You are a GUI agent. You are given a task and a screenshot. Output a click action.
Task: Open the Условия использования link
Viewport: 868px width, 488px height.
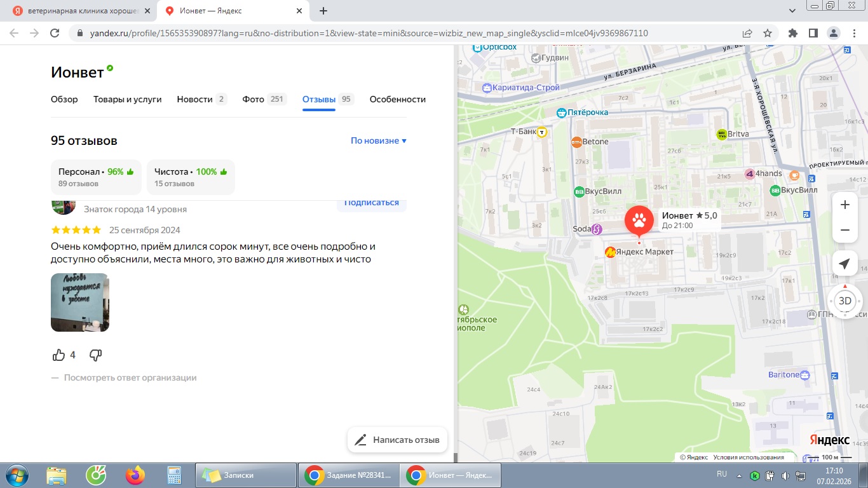pos(749,457)
